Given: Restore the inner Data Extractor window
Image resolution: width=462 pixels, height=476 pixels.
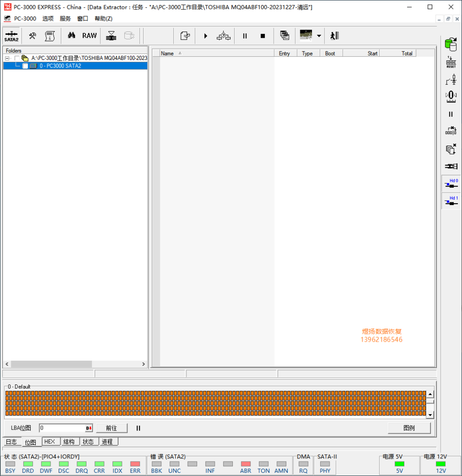Looking at the screenshot, I should 448,19.
